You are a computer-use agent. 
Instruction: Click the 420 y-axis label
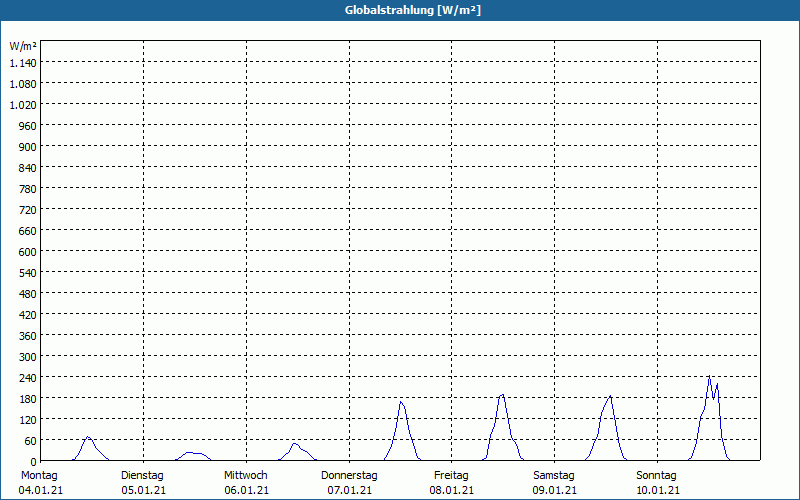pos(28,315)
